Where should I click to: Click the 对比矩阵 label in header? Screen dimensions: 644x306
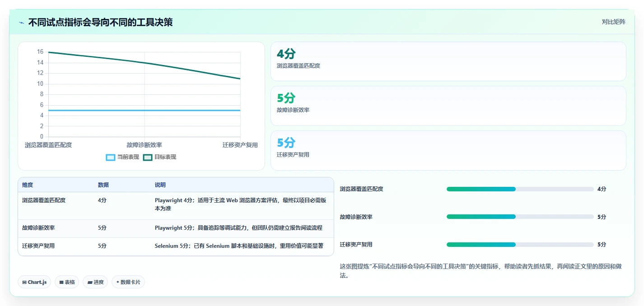(x=614, y=22)
